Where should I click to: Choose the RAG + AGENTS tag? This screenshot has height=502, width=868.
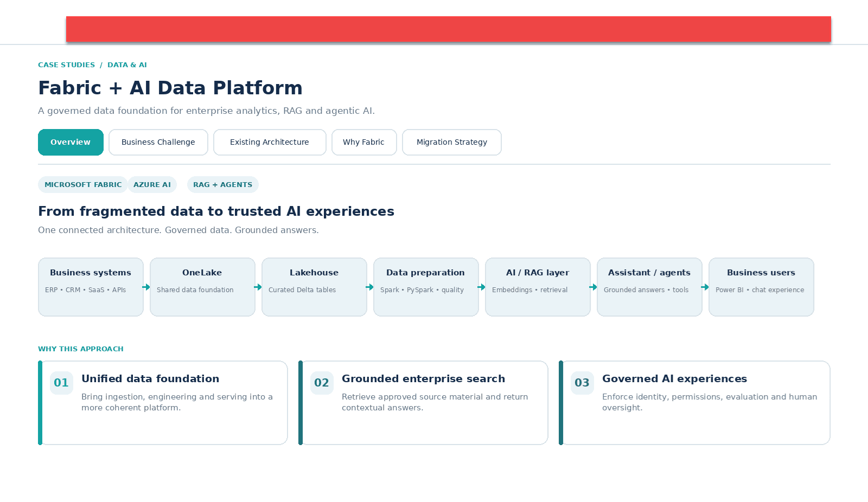(x=222, y=184)
